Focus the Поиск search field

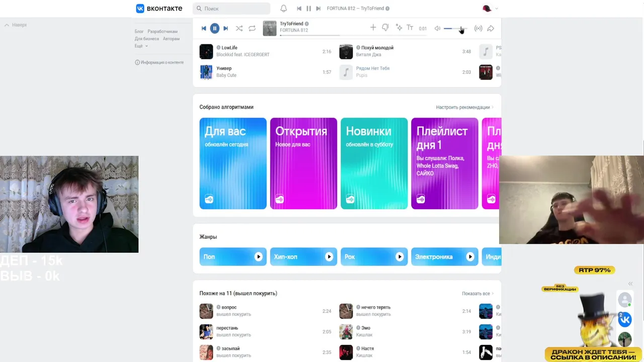(x=231, y=9)
